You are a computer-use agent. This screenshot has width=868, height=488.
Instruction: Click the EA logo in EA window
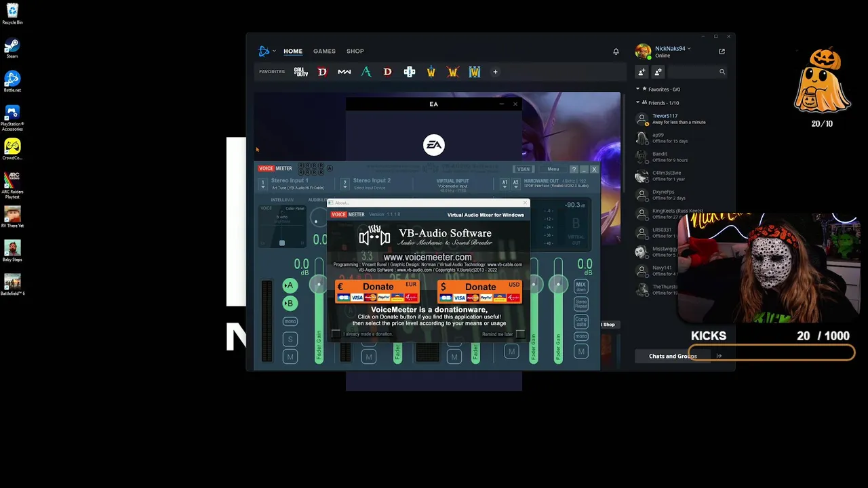pyautogui.click(x=434, y=145)
